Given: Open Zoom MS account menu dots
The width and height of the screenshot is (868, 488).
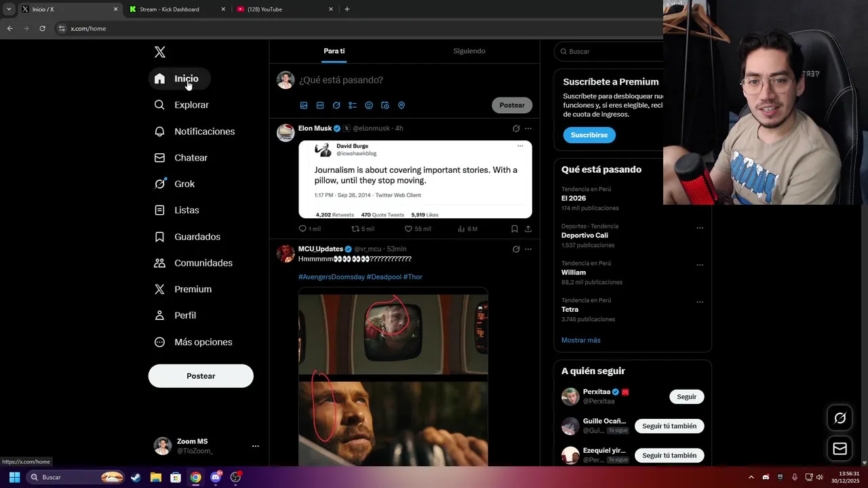Looking at the screenshot, I should [256, 446].
